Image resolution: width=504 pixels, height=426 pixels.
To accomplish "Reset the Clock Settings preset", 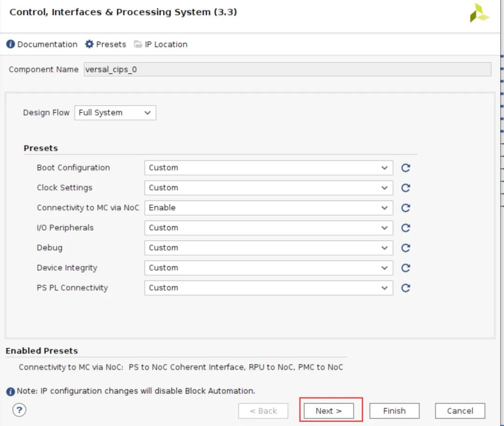I will point(406,188).
